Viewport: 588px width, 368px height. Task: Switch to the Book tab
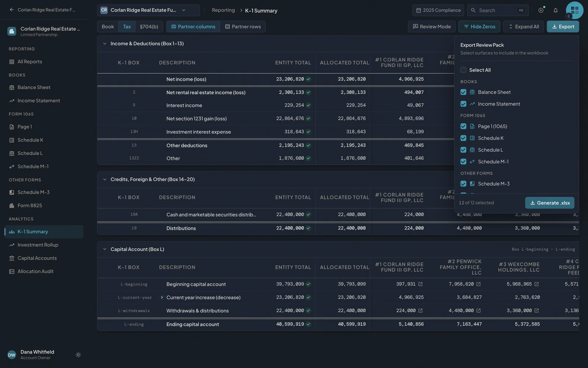coord(108,26)
